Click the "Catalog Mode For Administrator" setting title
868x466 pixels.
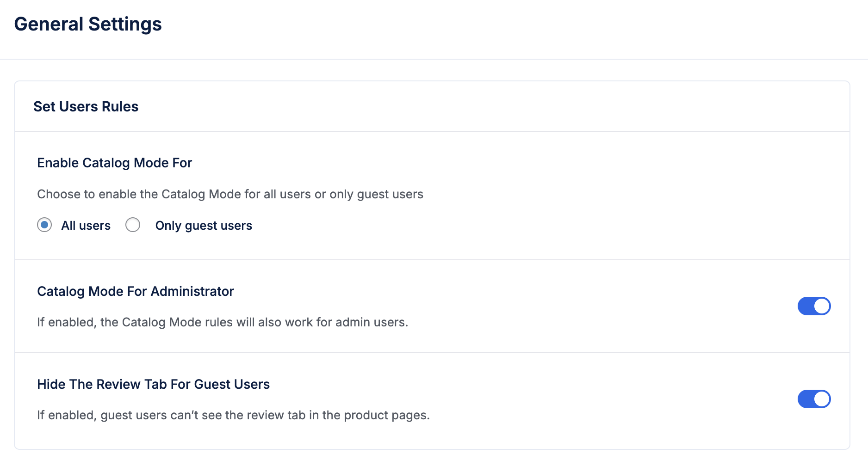136,291
